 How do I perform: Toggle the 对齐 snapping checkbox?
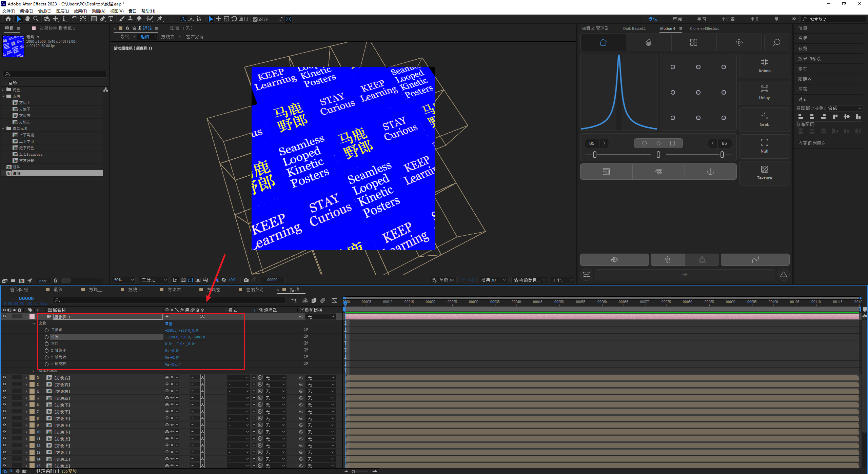coord(255,19)
